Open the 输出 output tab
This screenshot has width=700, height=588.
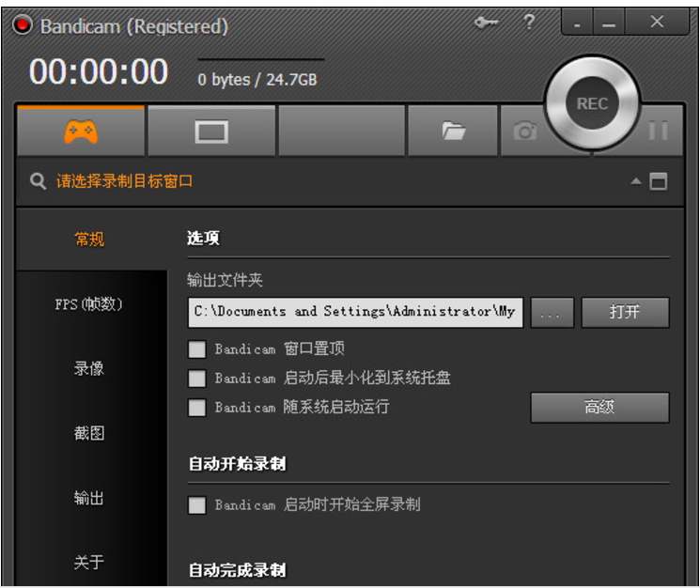point(89,498)
